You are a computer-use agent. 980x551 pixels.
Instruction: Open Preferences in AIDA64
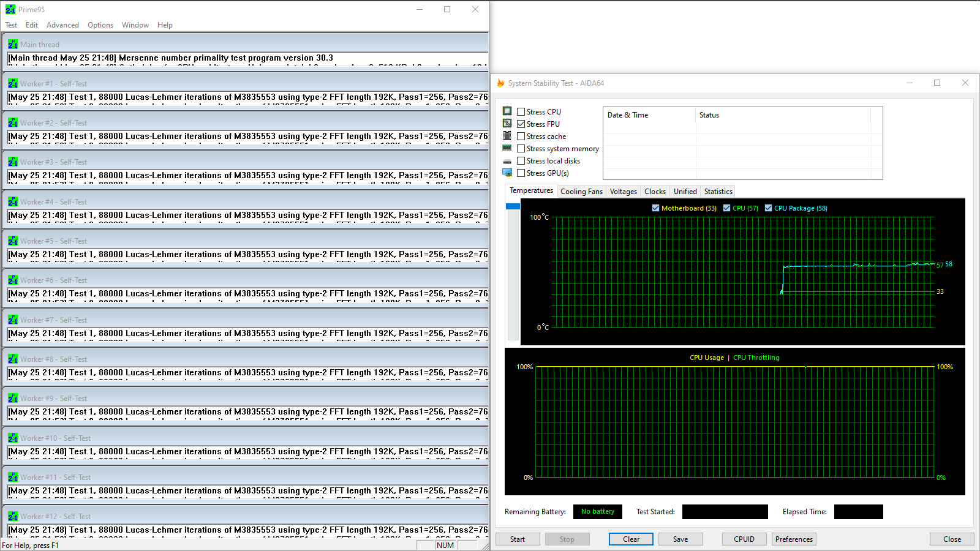click(x=793, y=539)
